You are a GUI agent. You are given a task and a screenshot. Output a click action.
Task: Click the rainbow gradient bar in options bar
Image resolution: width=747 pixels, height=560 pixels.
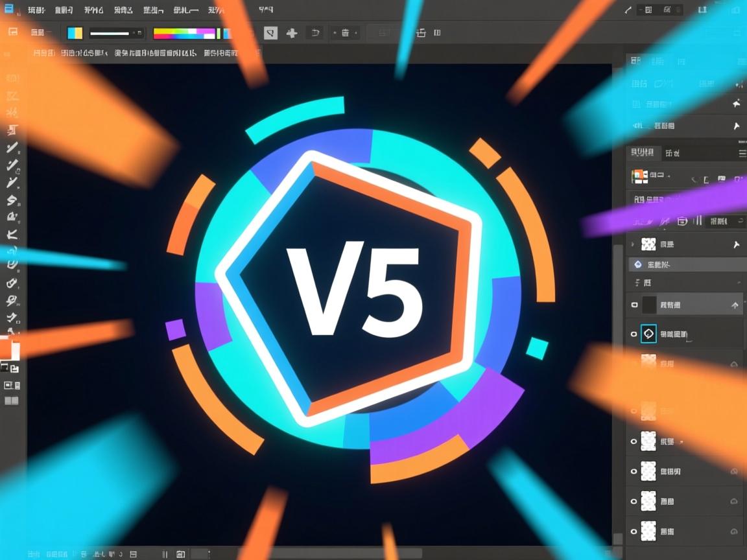tap(184, 33)
